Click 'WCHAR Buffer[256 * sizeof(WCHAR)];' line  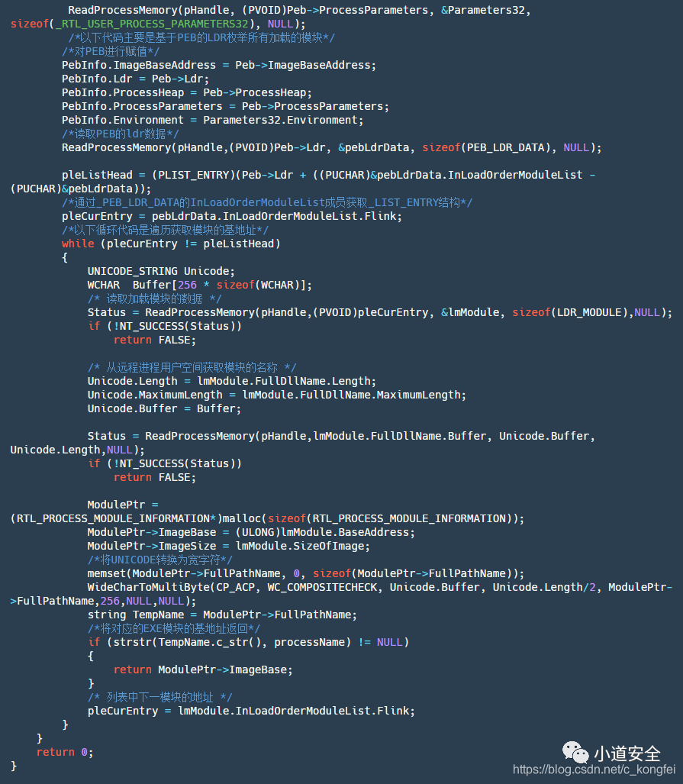[x=199, y=285]
